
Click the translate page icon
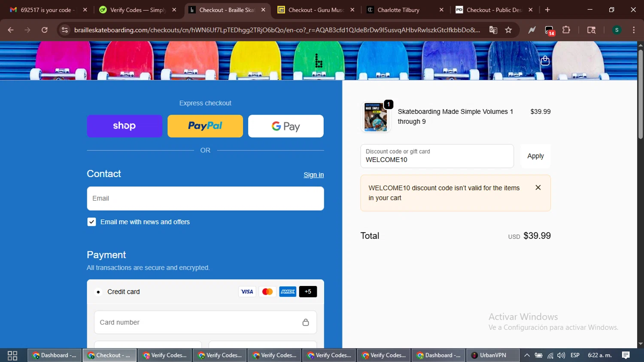pyautogui.click(x=493, y=30)
